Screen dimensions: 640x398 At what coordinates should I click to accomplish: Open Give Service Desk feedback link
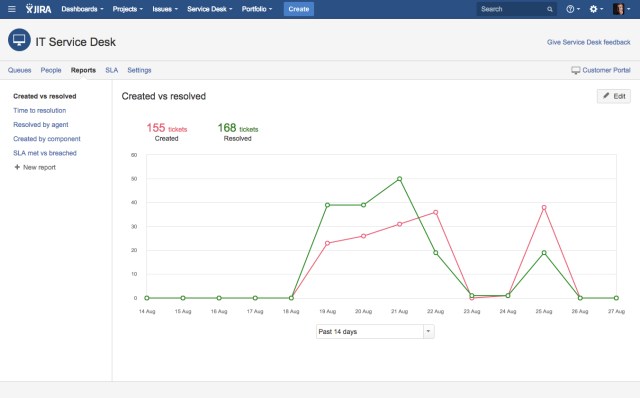[589, 42]
